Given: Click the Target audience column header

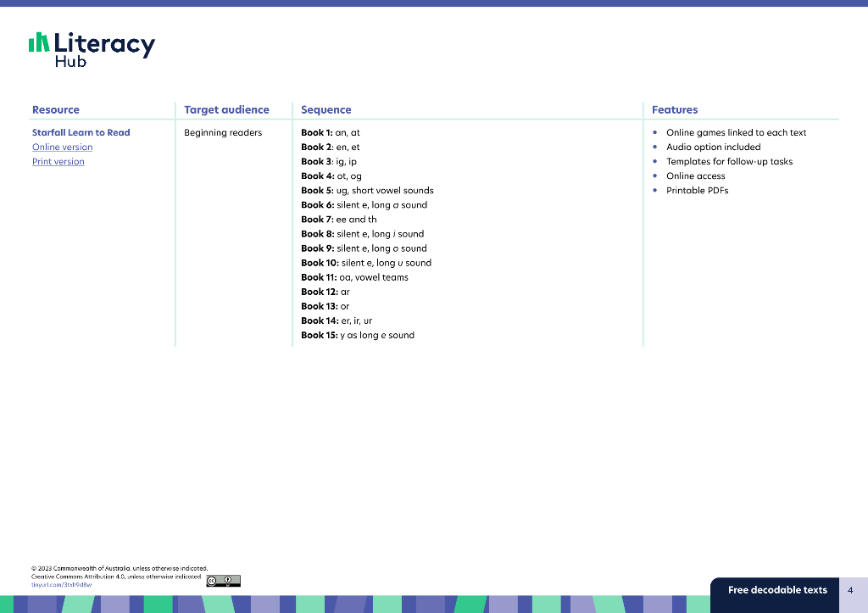Looking at the screenshot, I should (226, 109).
